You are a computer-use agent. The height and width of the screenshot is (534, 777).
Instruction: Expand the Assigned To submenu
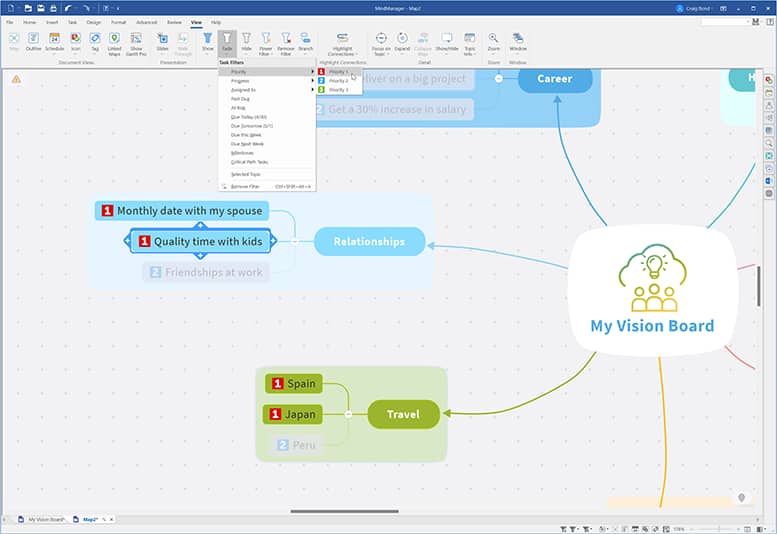tap(267, 90)
